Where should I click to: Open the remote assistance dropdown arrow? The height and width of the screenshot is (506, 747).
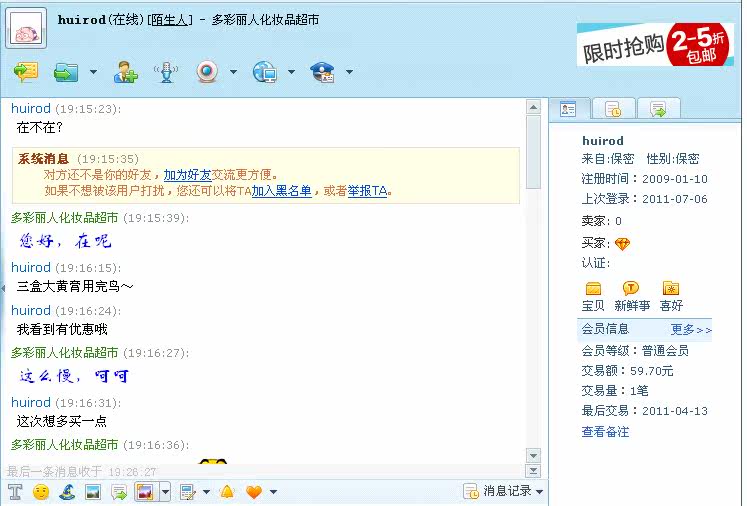pos(292,72)
